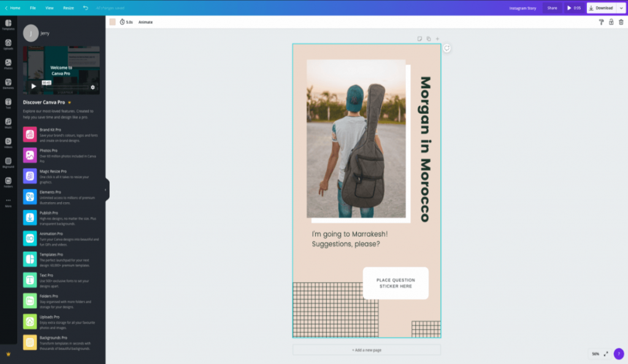Open the Text tool panel
The width and height of the screenshot is (628, 364).
[8, 103]
